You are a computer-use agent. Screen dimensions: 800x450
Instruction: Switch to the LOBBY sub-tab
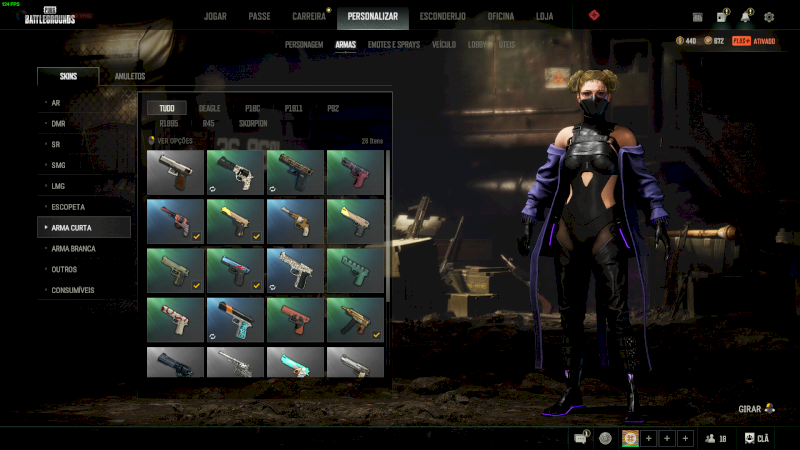[477, 45]
